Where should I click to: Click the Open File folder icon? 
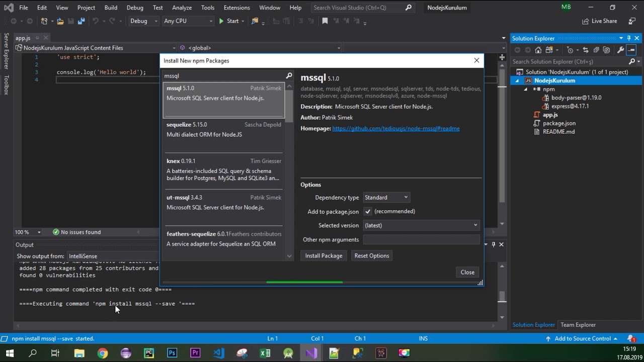click(x=60, y=21)
